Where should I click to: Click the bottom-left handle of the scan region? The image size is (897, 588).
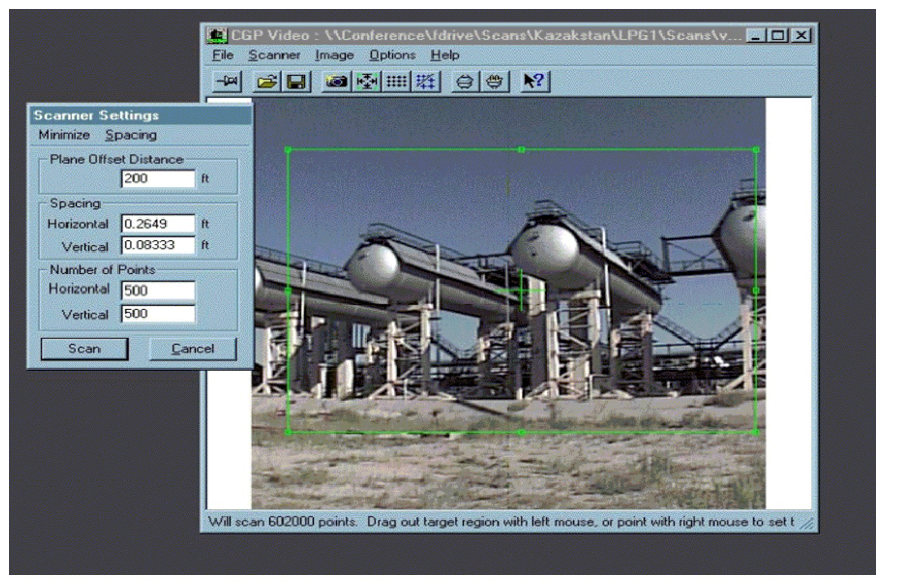click(288, 432)
